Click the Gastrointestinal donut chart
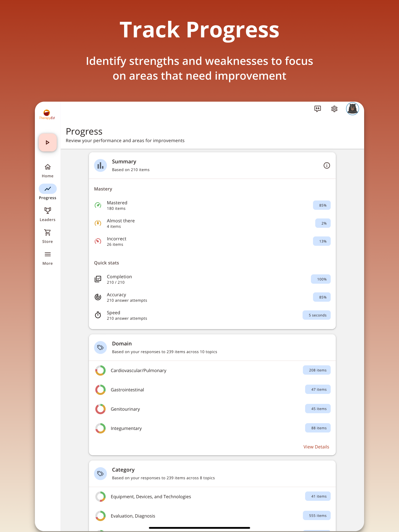The image size is (399, 532). point(100,390)
